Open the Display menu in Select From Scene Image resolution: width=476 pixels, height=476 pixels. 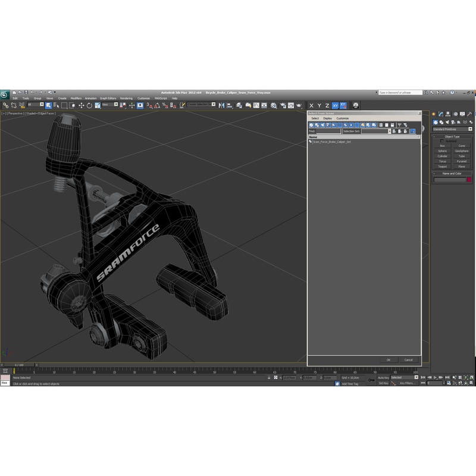(327, 118)
